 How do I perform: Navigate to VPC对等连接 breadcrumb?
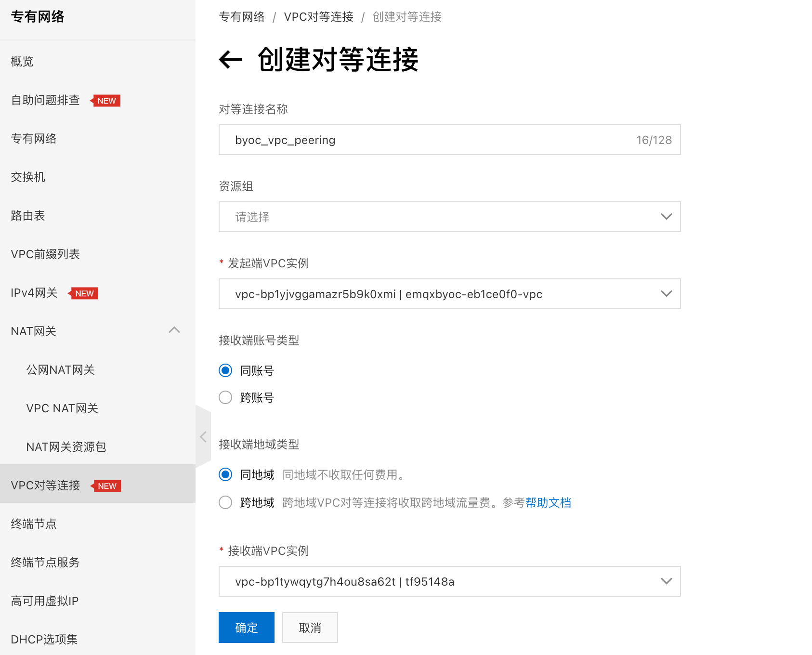pyautogui.click(x=318, y=17)
